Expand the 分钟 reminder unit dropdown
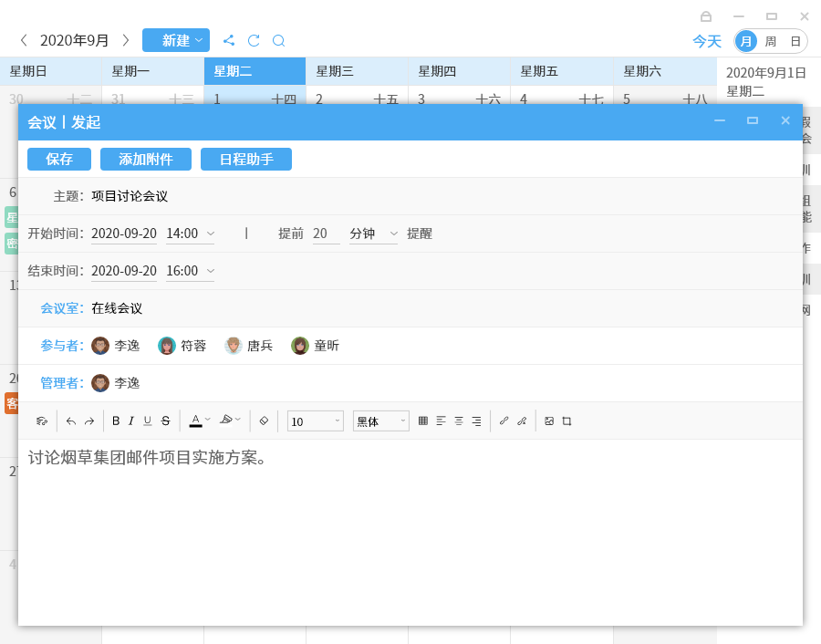 373,234
